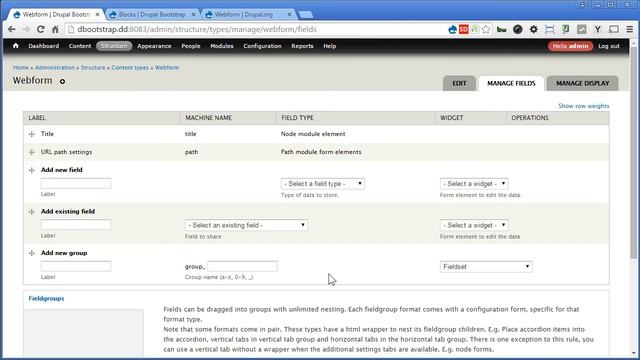Open the Fieldset group format dropdown
The height and width of the screenshot is (360, 640).
[x=486, y=267]
